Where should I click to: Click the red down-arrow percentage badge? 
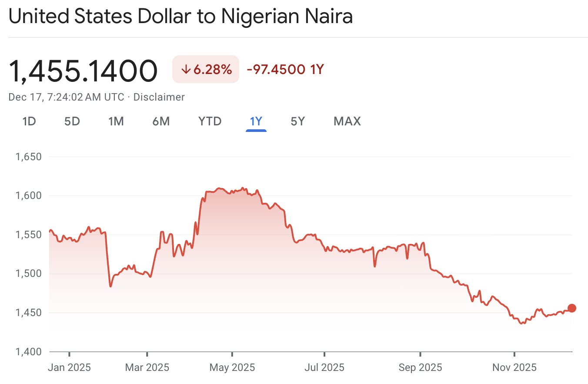coord(205,69)
